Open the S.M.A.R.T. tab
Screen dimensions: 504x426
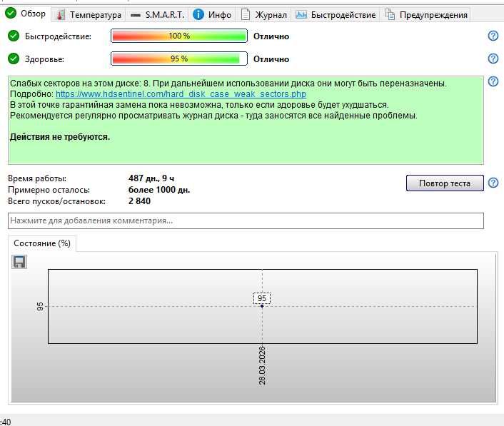(158, 15)
